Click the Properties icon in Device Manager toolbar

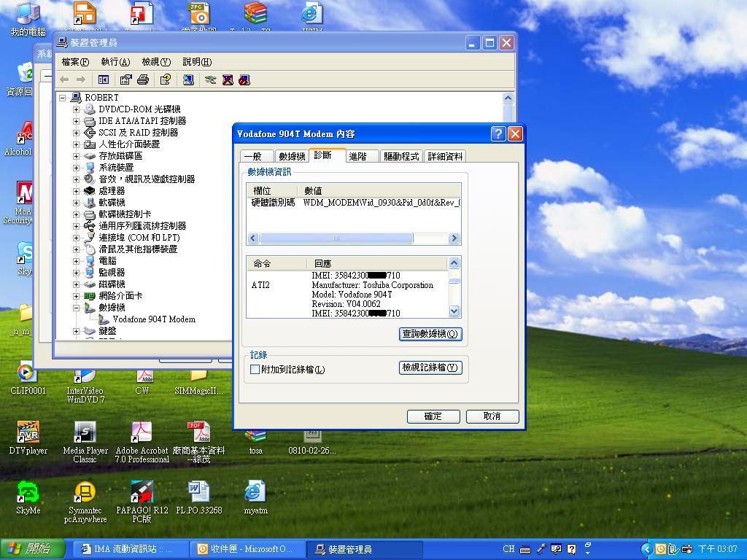point(125,79)
